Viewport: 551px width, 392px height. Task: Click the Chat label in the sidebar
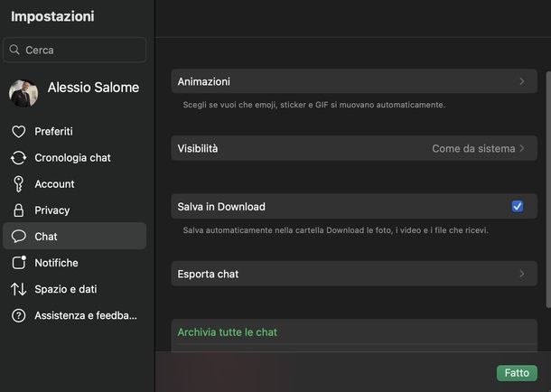(x=46, y=237)
